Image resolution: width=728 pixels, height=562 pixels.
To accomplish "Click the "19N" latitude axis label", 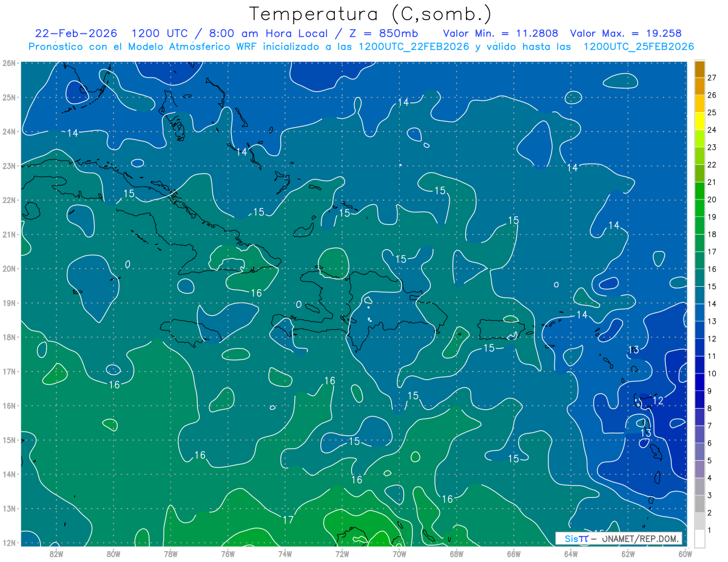I will click(x=8, y=303).
